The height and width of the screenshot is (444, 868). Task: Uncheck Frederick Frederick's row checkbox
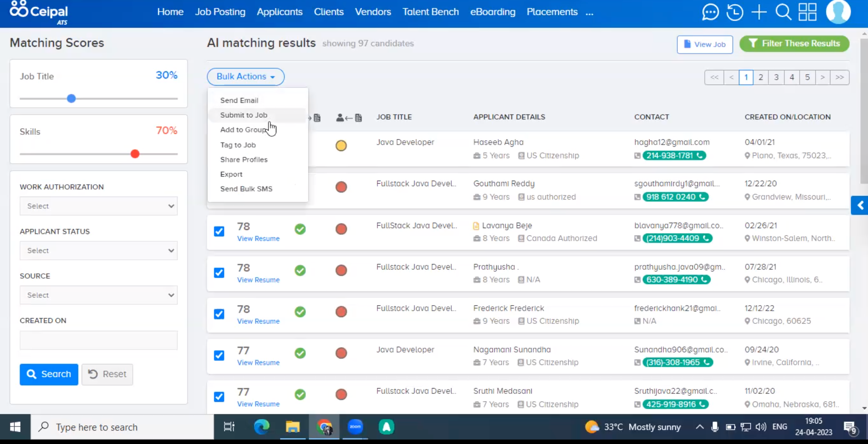[x=219, y=314]
